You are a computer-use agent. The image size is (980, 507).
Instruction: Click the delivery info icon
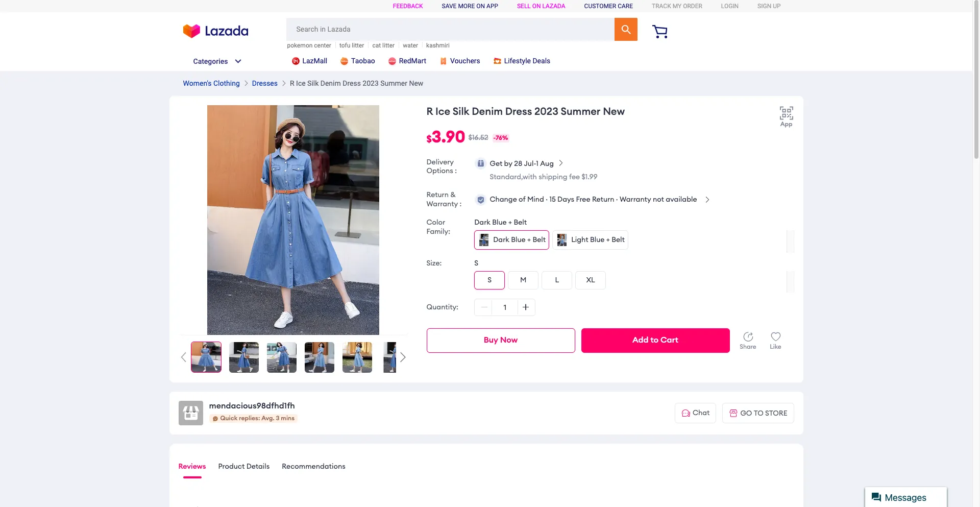[x=480, y=163]
